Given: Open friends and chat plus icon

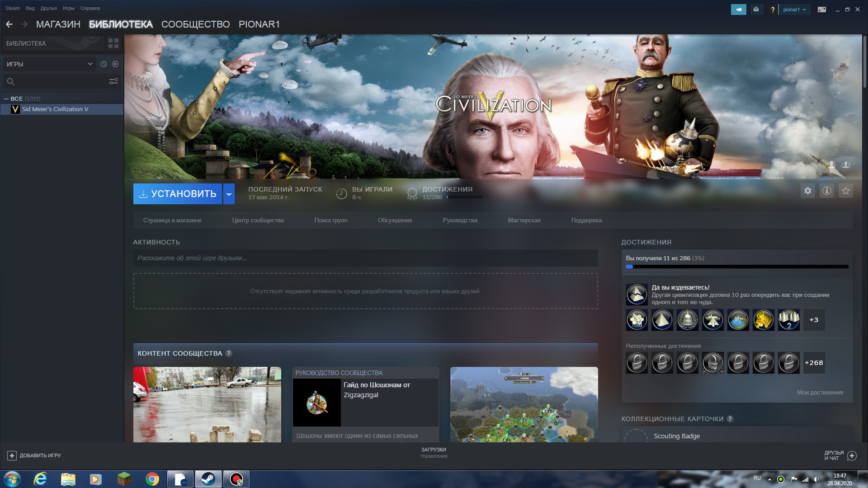Looking at the screenshot, I should 852,455.
